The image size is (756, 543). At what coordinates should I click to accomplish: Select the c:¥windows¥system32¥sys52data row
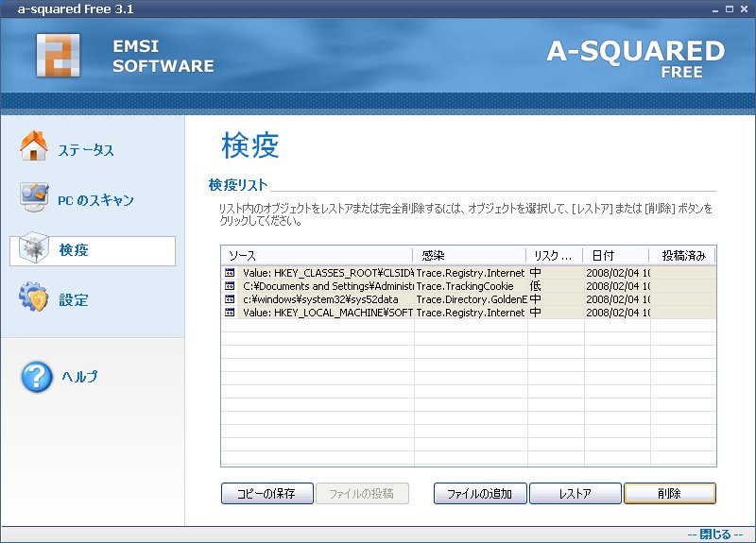[469, 299]
